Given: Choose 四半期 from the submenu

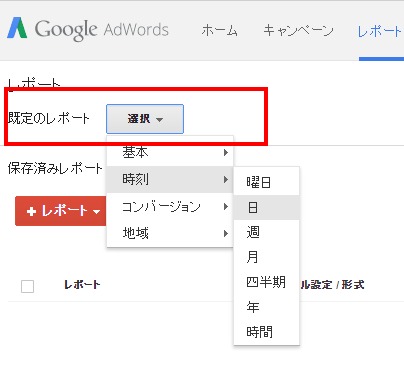Looking at the screenshot, I should tap(267, 282).
